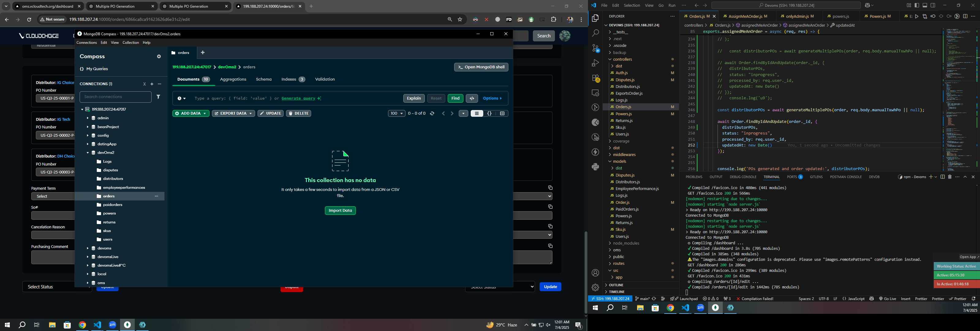The width and height of the screenshot is (980, 331).
Task: Expand the admin database in Compass
Action: (x=88, y=118)
